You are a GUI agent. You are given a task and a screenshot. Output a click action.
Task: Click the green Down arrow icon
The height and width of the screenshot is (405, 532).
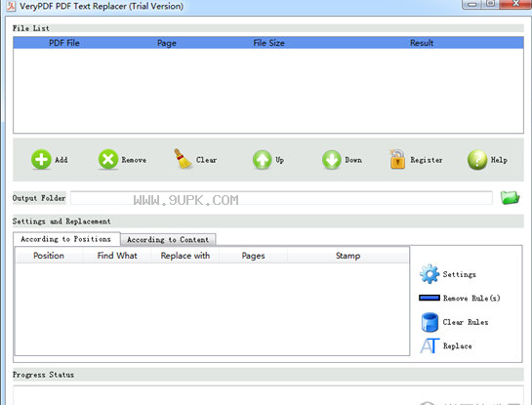pyautogui.click(x=332, y=159)
